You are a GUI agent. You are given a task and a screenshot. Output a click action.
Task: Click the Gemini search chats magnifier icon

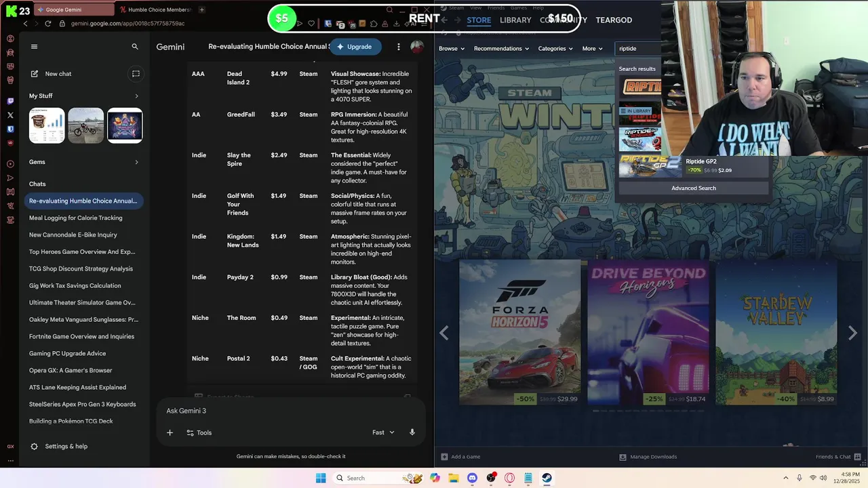coord(135,47)
